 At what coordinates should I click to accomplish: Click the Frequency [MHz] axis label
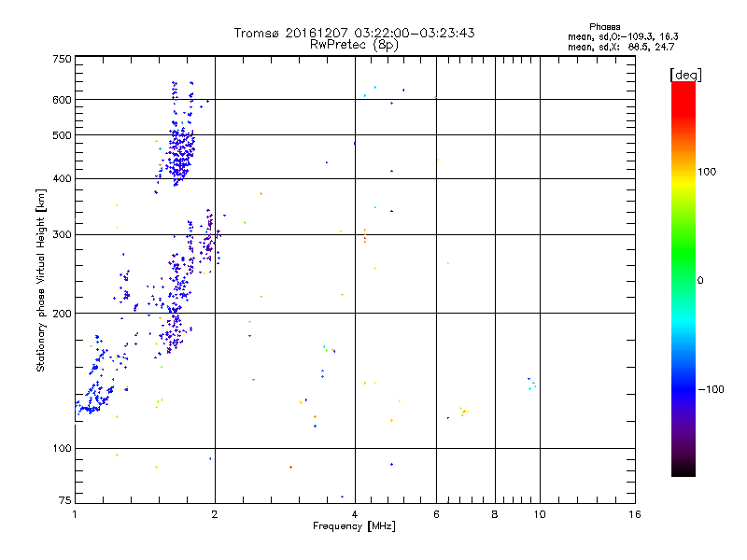(354, 527)
